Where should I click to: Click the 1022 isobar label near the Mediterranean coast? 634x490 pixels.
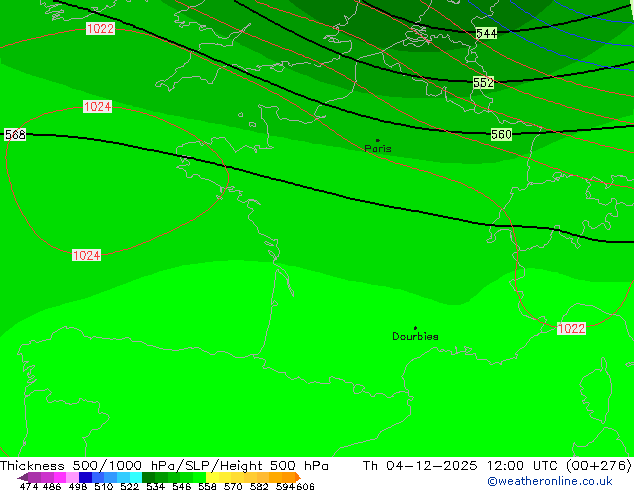[x=571, y=328]
